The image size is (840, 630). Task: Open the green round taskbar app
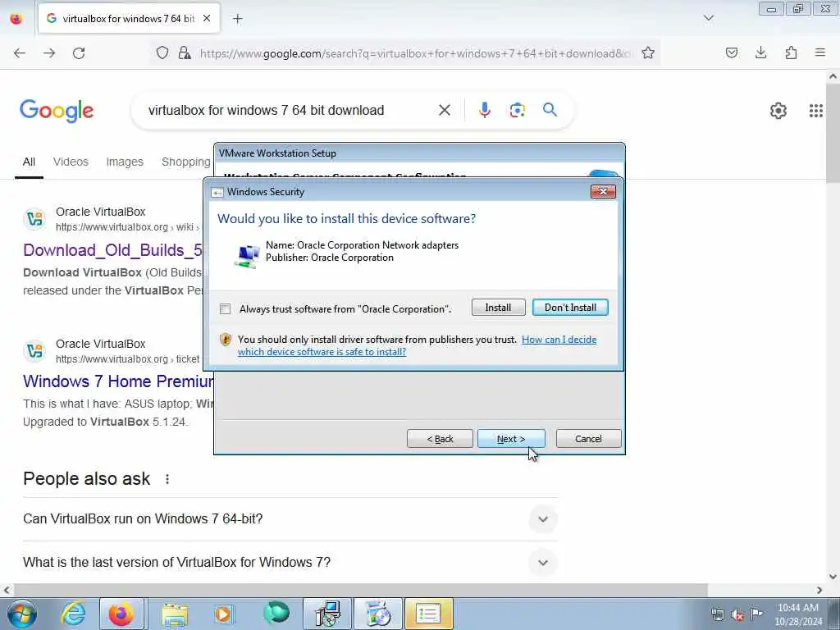click(276, 614)
